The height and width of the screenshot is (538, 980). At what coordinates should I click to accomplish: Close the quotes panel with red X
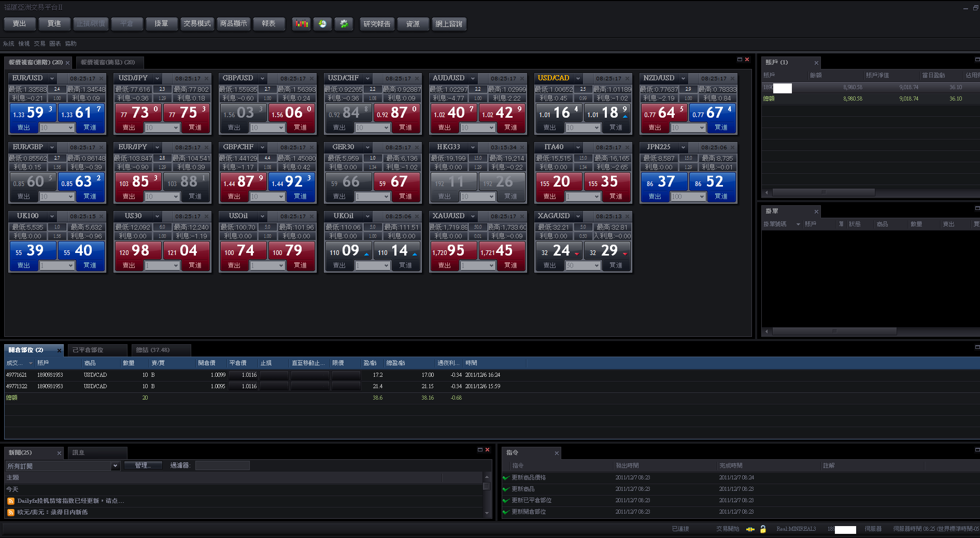point(747,60)
